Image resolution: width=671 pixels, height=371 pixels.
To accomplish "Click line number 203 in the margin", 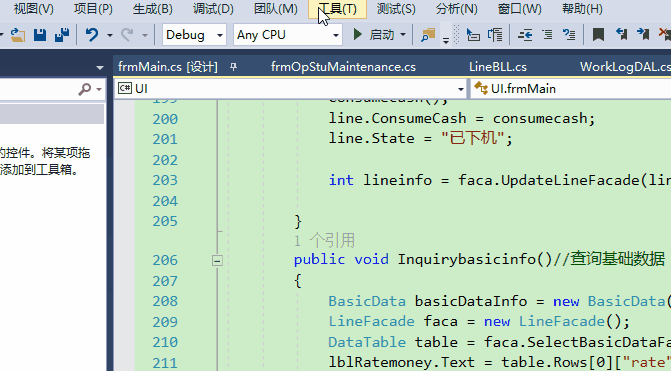I will click(x=165, y=180).
